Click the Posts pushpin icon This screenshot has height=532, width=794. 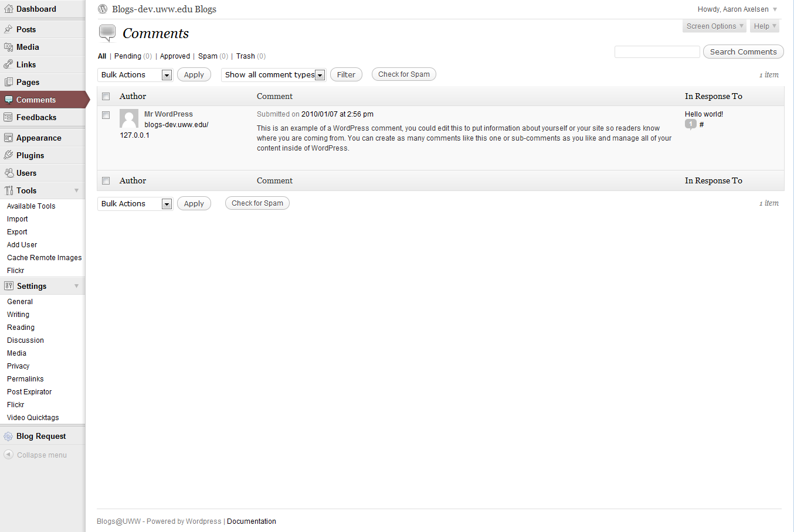8,29
